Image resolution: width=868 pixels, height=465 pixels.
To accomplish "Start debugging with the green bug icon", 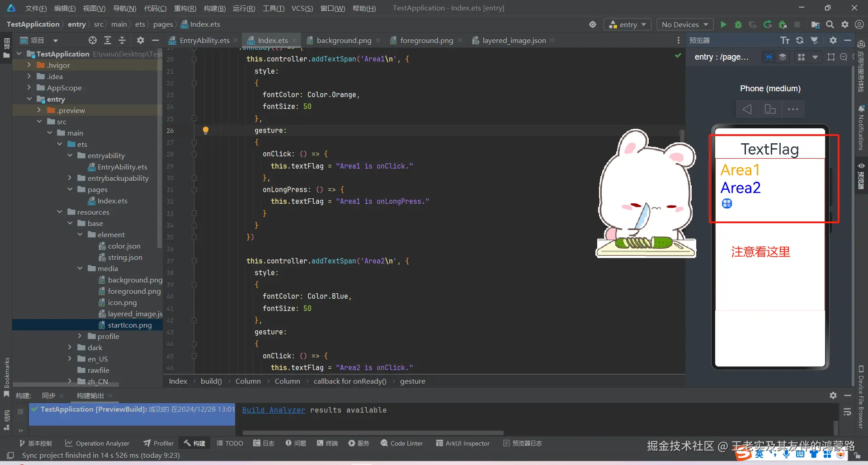I will [738, 24].
